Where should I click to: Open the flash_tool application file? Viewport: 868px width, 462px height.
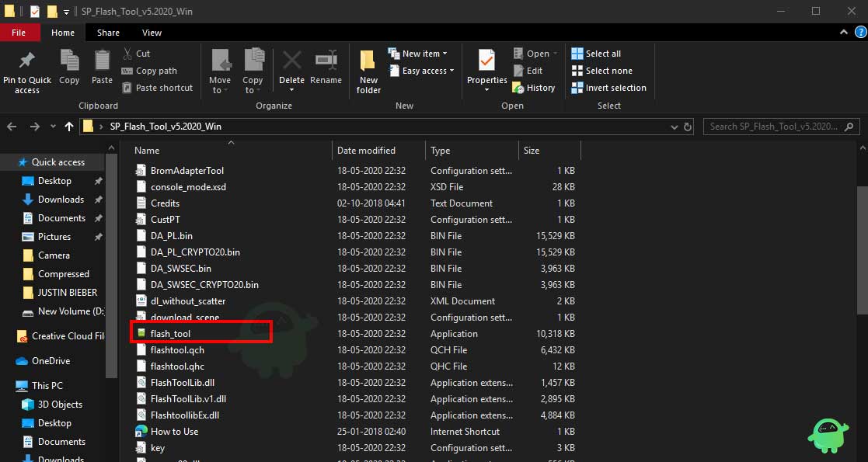point(170,334)
